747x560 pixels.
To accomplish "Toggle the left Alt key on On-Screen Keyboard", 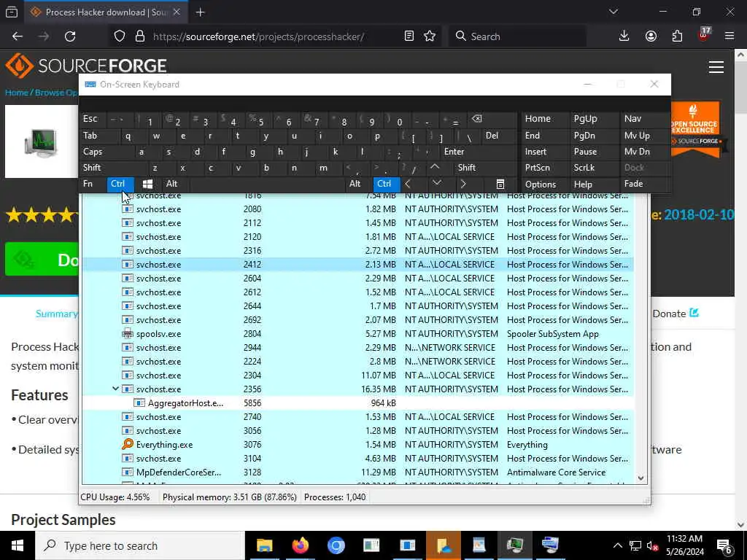I will 175,184.
